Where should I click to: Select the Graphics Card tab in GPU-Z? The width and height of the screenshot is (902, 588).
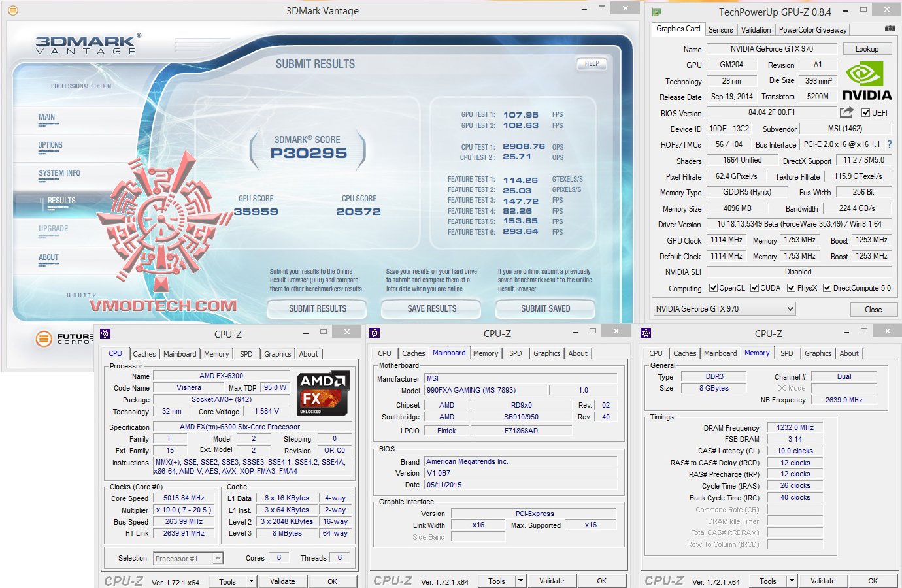[x=678, y=29]
